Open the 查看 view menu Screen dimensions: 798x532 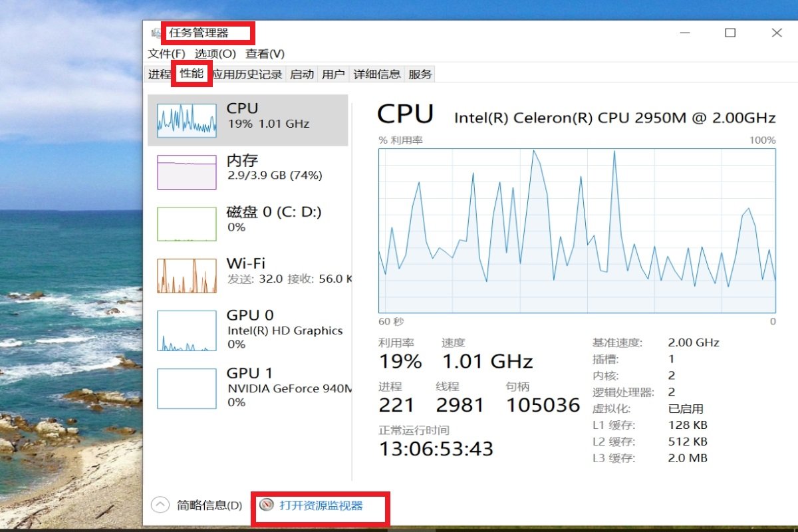265,53
